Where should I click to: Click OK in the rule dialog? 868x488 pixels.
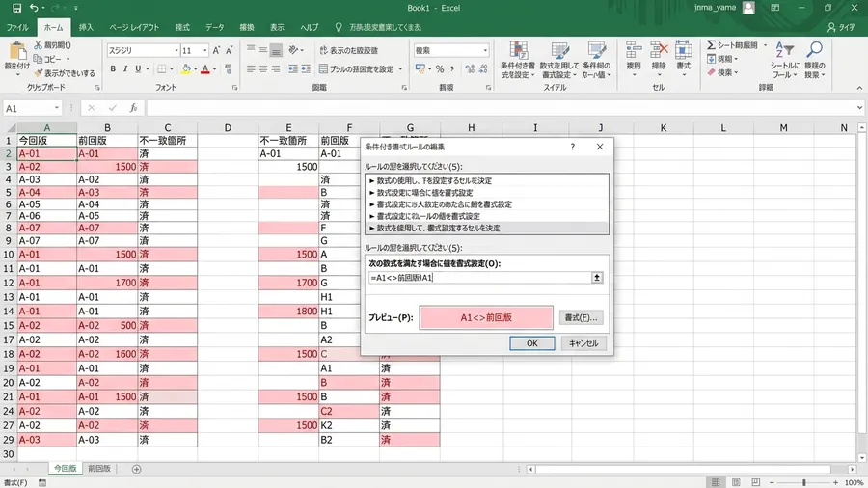coord(532,343)
